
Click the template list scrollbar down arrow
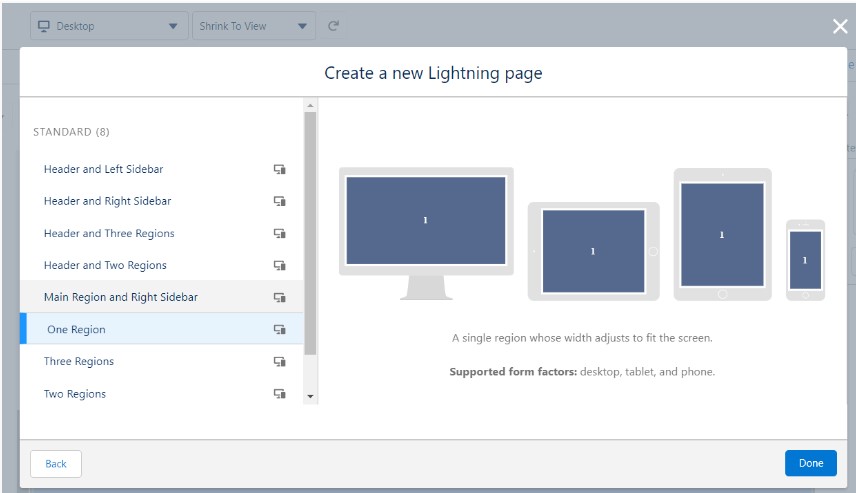tap(310, 397)
